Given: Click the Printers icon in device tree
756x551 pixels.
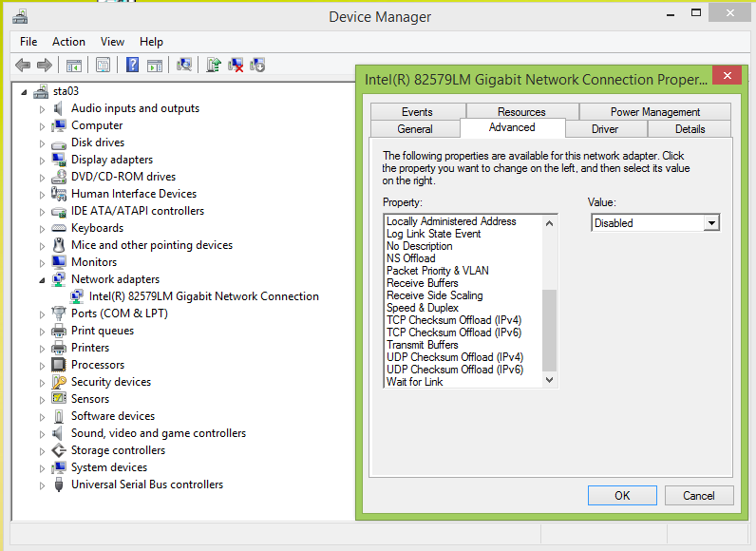Looking at the screenshot, I should point(59,348).
